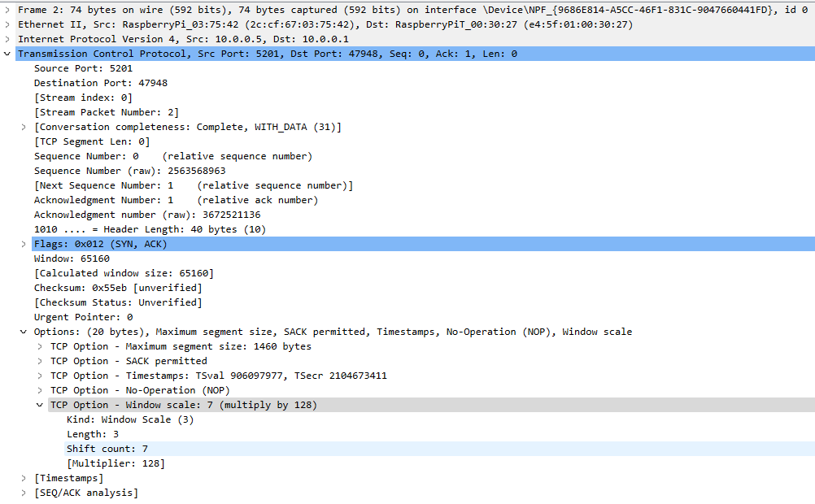Viewport: 815px width, 504px height.
Task: Expand the Frame 2 details row
Action: (7, 10)
